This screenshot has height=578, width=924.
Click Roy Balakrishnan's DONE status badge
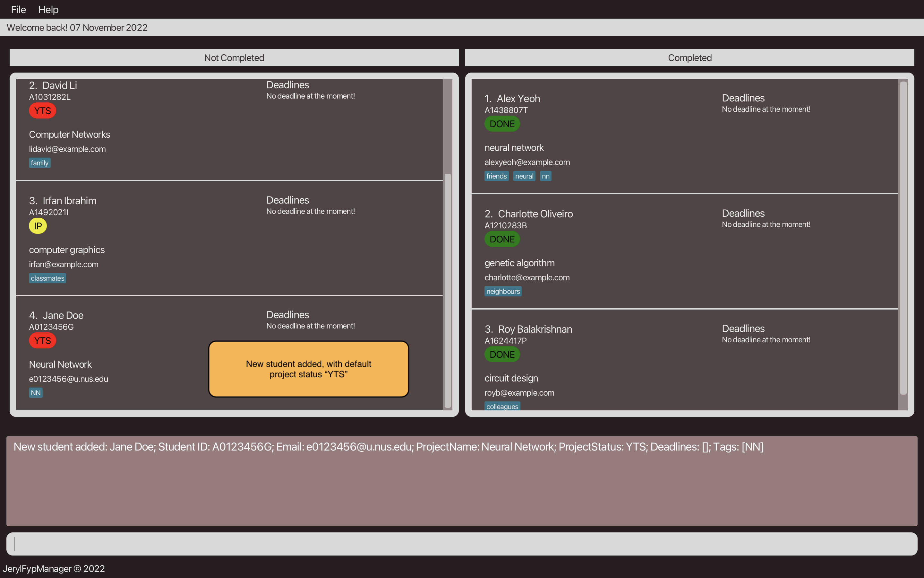[502, 355]
